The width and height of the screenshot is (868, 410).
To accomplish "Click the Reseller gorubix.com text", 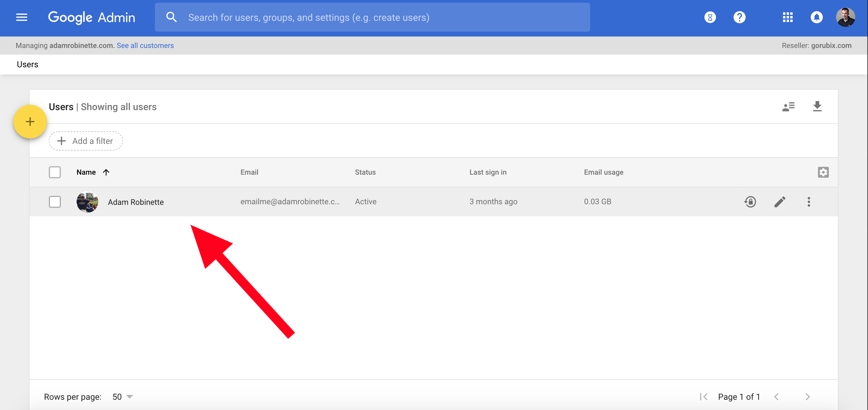I will coord(816,46).
